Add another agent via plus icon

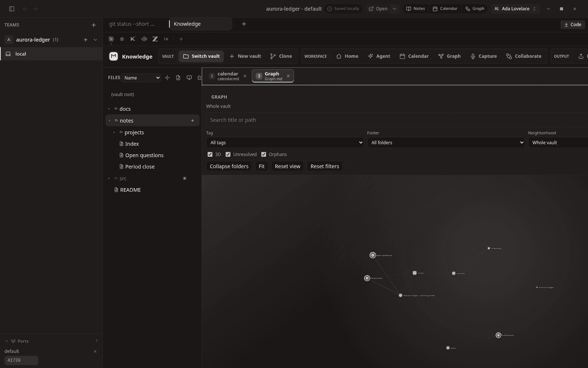pos(181,39)
